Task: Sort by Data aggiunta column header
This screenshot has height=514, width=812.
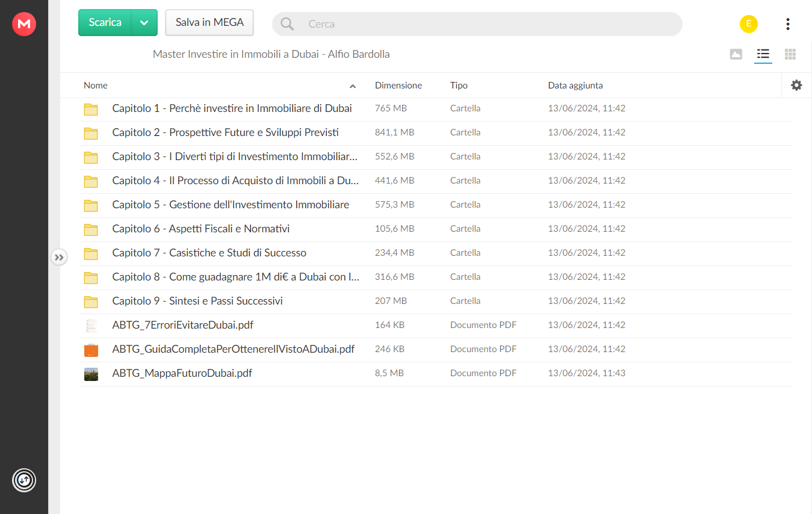Action: [575, 85]
